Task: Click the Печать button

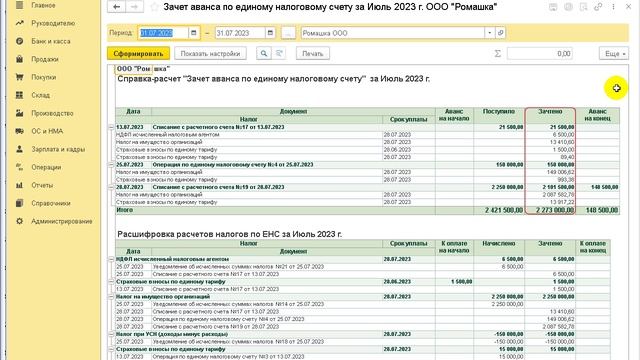Action: pyautogui.click(x=313, y=53)
